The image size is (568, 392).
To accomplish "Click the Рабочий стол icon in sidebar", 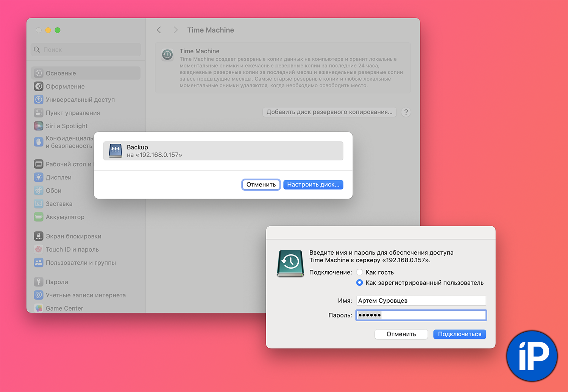I will point(39,164).
